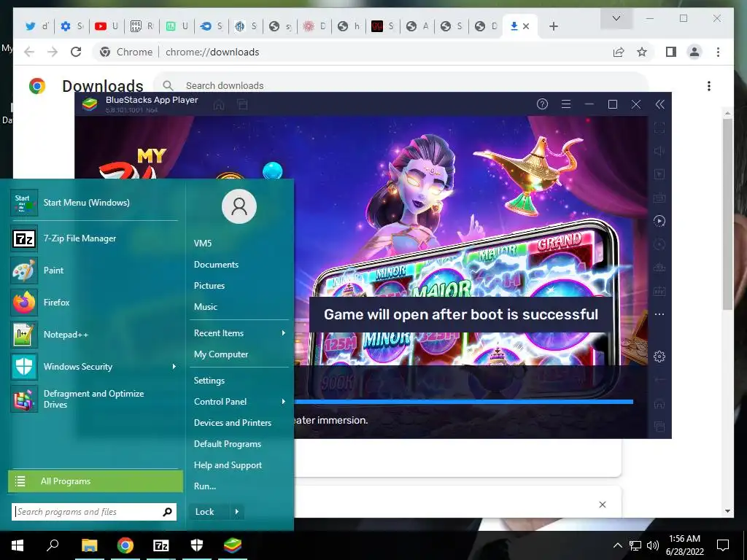
Task: Toggle Chrome side panel icon
Action: click(671, 52)
